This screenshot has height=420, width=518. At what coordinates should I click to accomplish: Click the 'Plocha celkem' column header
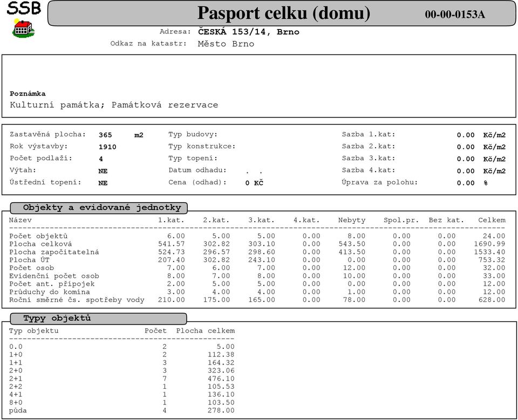[205, 331]
